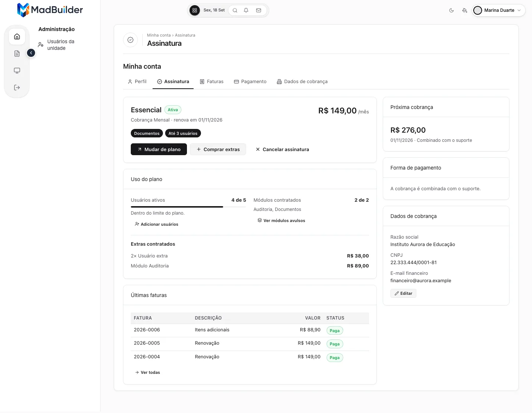Viewport: 532px width, 413px height.
Task: Select the monitor icon in sidebar
Action: (x=17, y=71)
